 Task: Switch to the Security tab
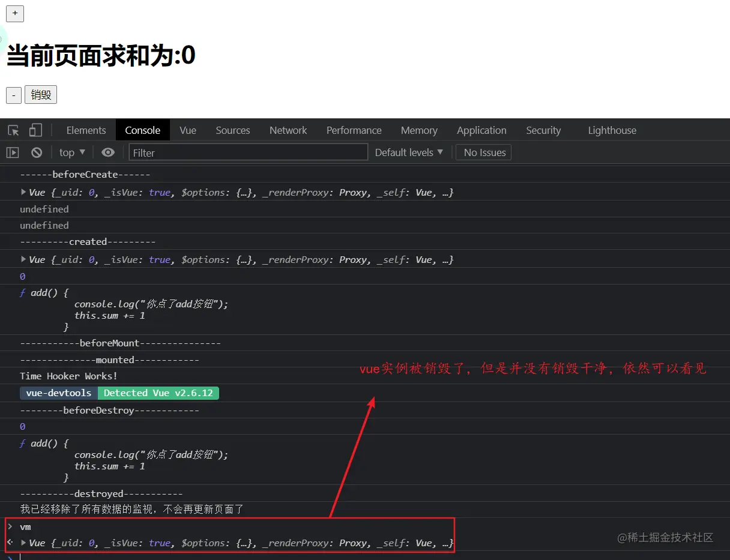543,130
